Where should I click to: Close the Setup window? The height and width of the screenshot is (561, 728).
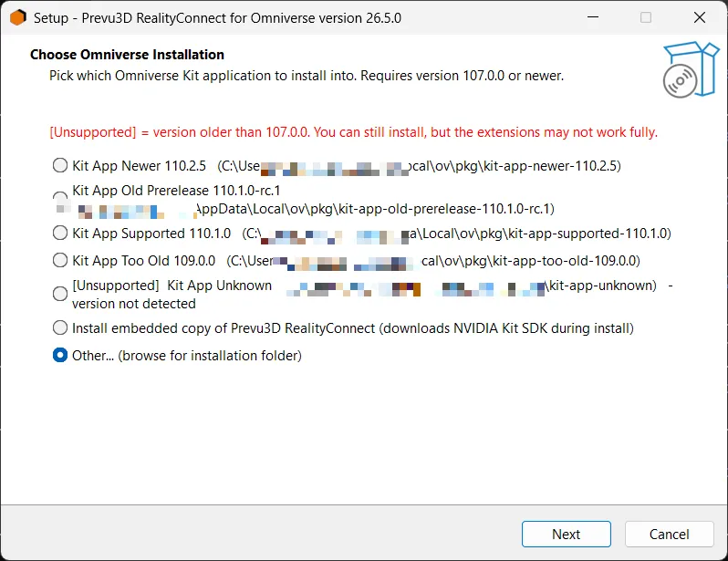(699, 17)
